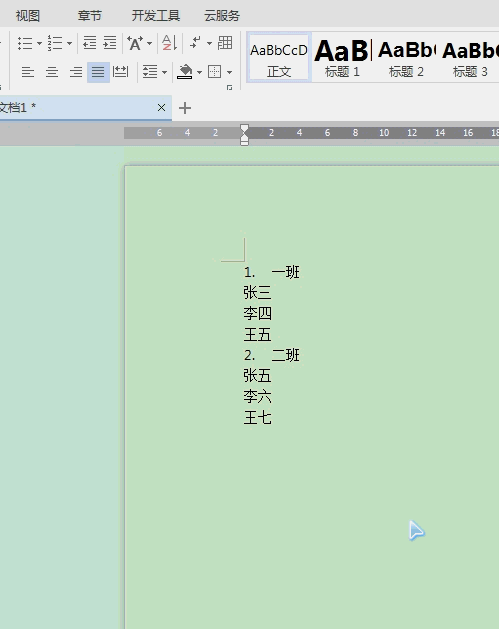Click list number 2. before 二班
499x629 pixels.
(249, 355)
